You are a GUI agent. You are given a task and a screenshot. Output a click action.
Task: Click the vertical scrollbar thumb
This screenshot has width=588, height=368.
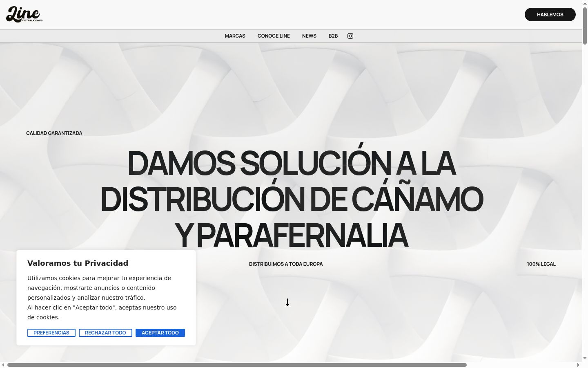click(585, 26)
